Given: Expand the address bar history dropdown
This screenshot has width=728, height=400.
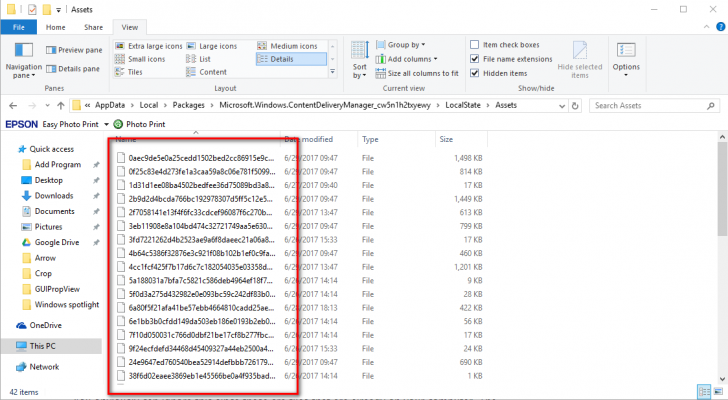Looking at the screenshot, I should (x=562, y=106).
